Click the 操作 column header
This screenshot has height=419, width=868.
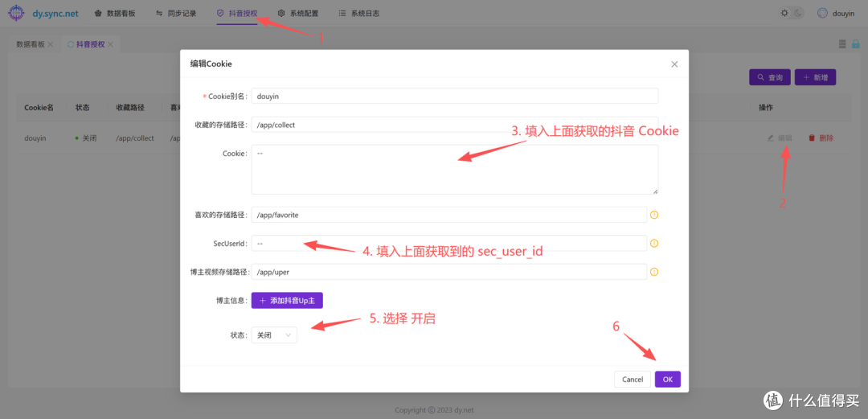(766, 108)
